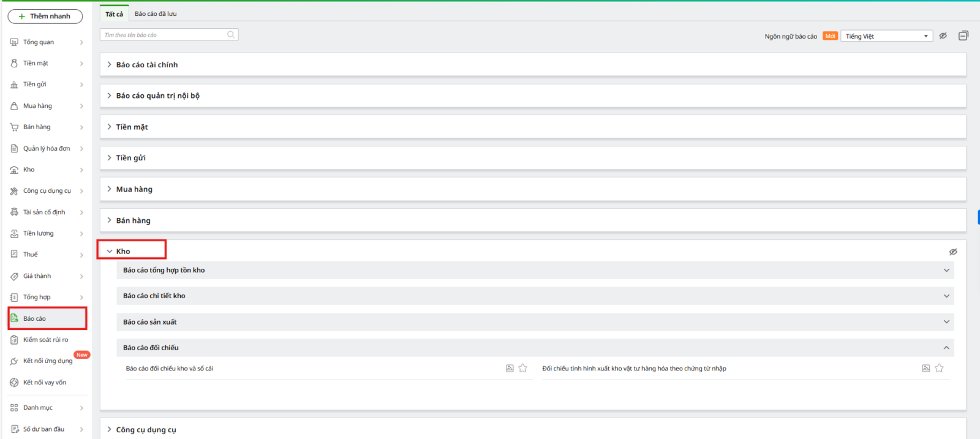Open image preview for 'Đối chiếu tình hình xuất kho'
Image resolution: width=980 pixels, height=439 pixels.
[x=926, y=369]
